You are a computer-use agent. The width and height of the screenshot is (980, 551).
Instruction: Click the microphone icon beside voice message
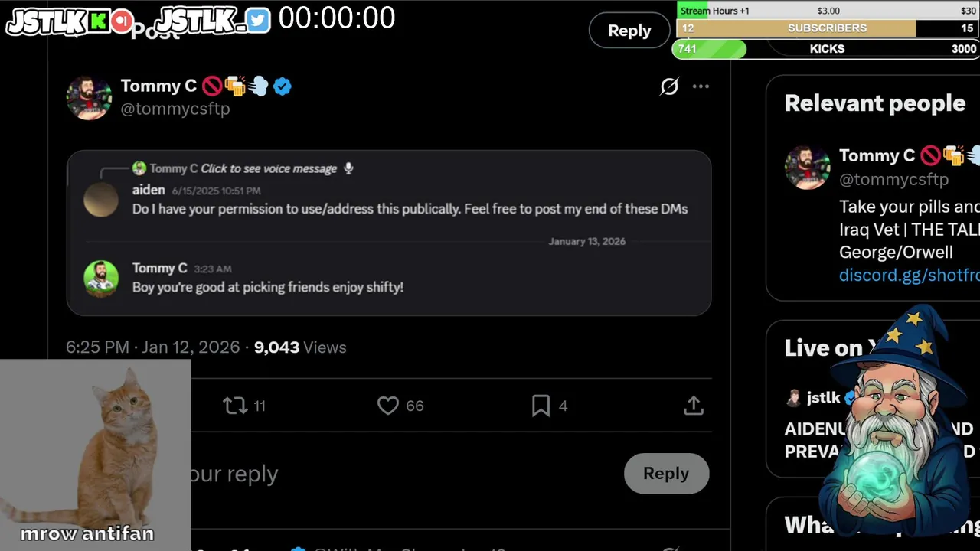point(348,168)
